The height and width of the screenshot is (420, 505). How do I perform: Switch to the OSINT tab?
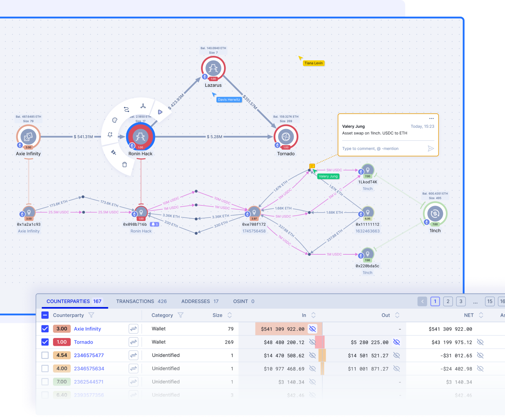244,301
